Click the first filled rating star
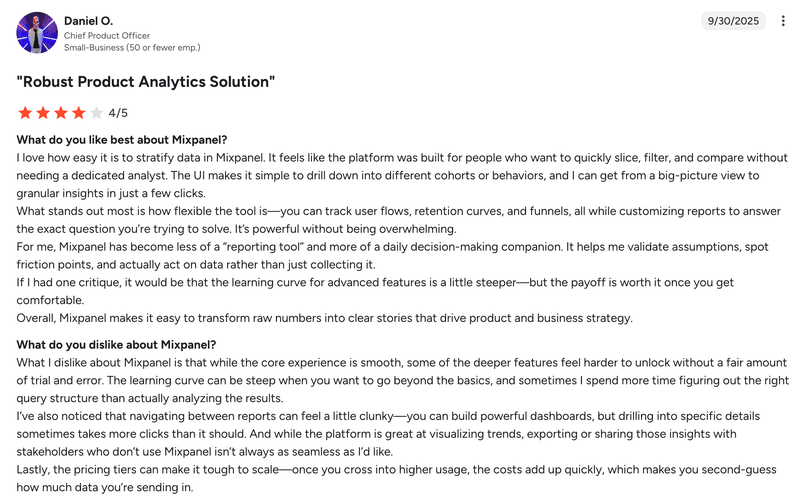The width and height of the screenshot is (800, 499). coord(25,113)
